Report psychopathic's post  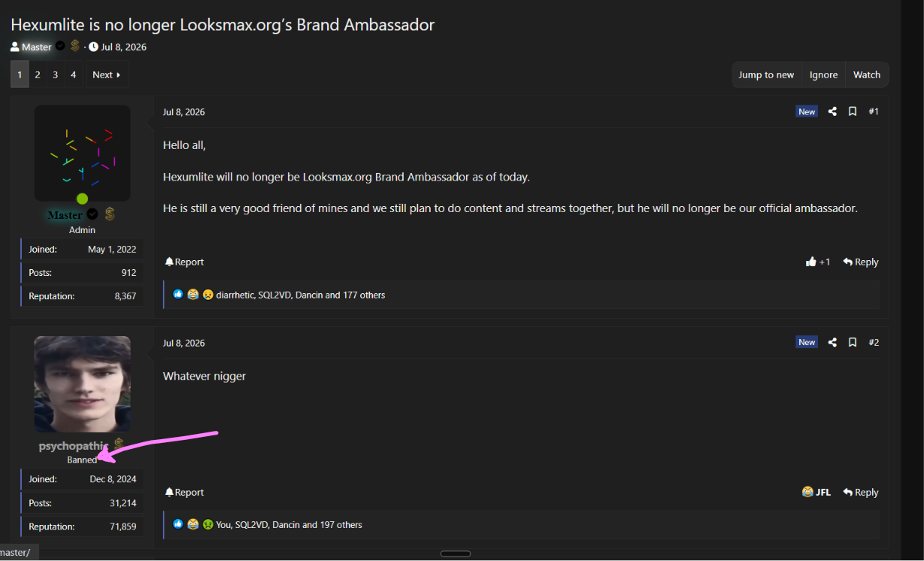pyautogui.click(x=185, y=492)
